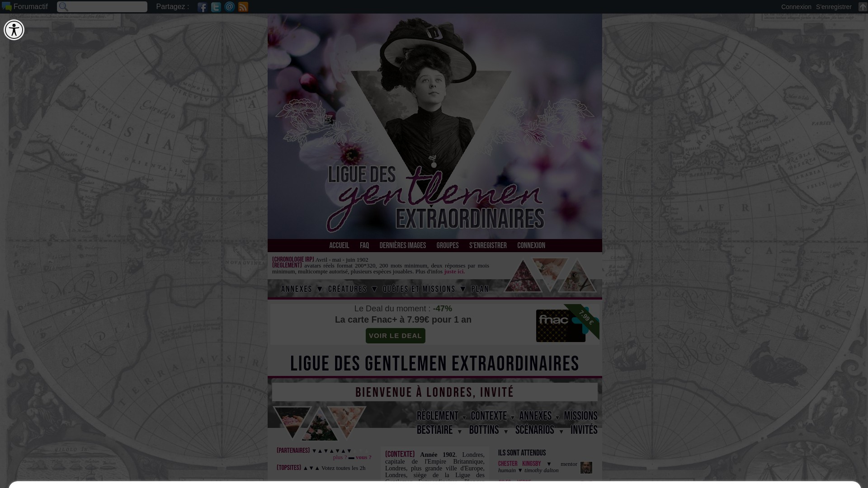Screen dimensions: 868x488
Task: Select S'enregistrer in the navigation bar
Action: 488,245
